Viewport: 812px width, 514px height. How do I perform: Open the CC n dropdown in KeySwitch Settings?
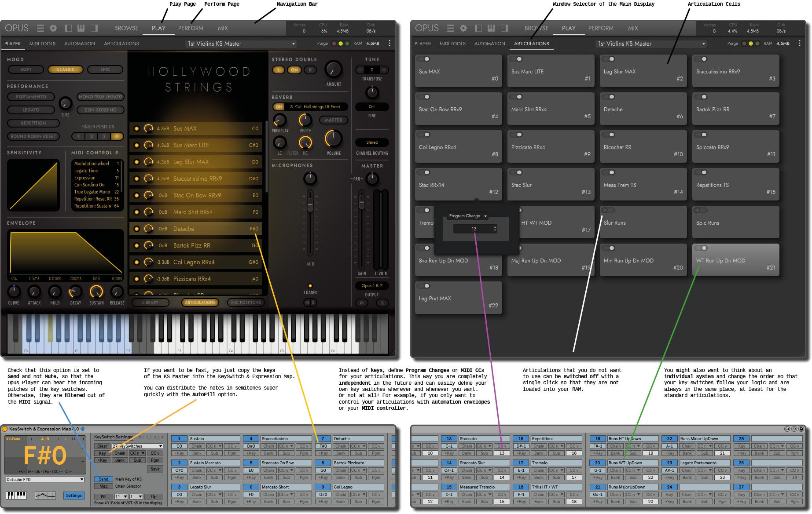coord(137,453)
